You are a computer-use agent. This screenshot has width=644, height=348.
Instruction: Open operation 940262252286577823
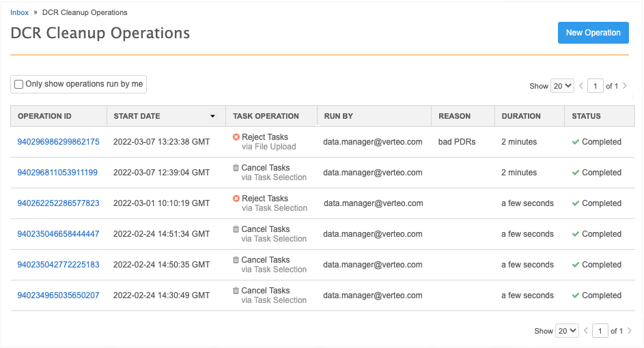pyautogui.click(x=58, y=203)
